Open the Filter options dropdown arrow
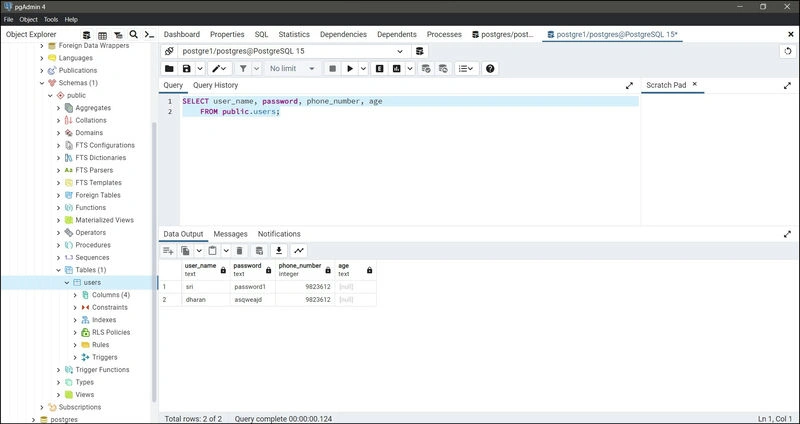Image resolution: width=800 pixels, height=424 pixels. [257, 68]
